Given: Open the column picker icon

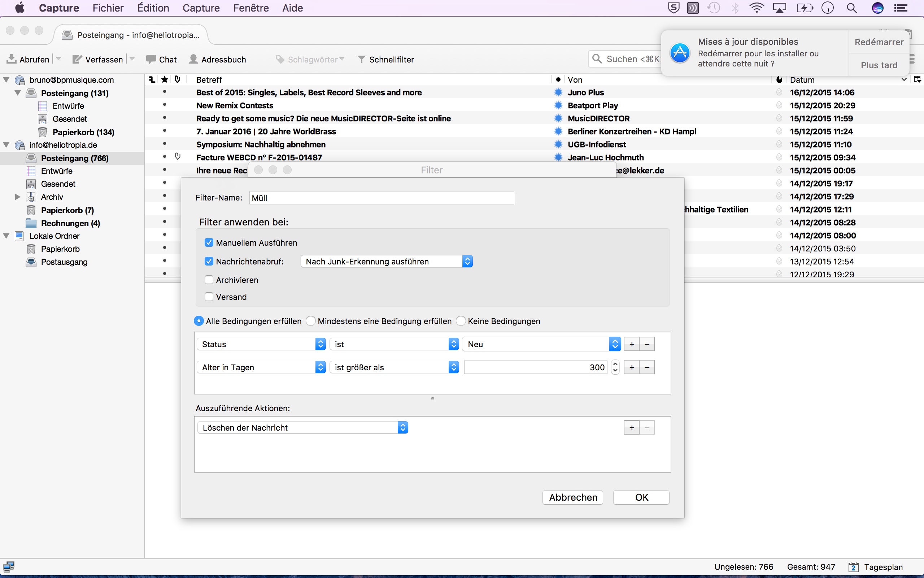Looking at the screenshot, I should coord(917,79).
